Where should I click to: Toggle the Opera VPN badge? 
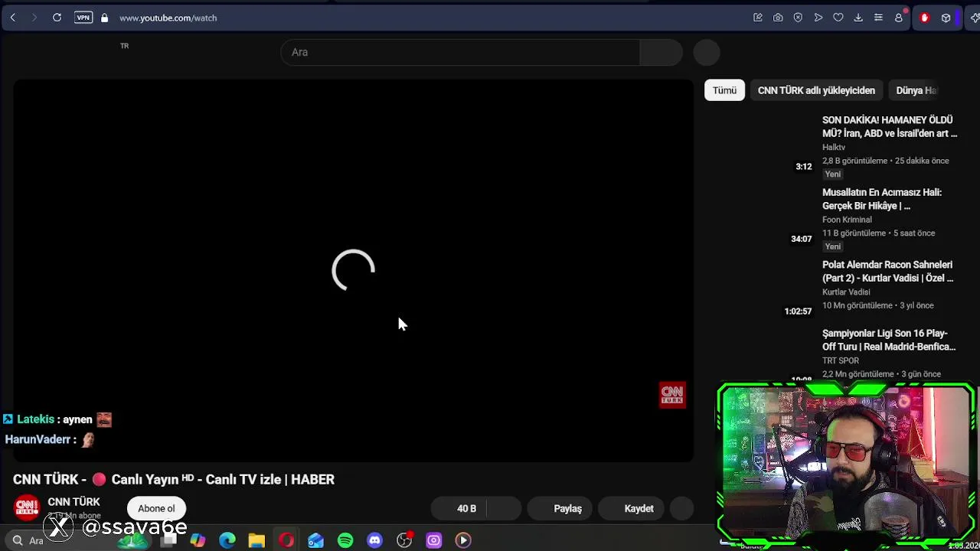tap(83, 18)
